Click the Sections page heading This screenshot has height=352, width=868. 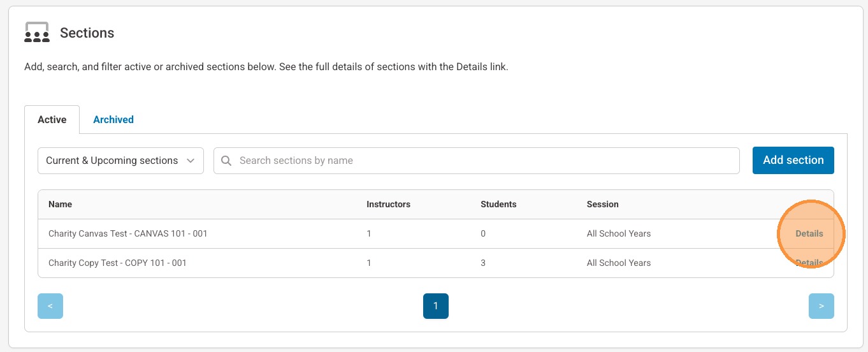click(x=87, y=33)
